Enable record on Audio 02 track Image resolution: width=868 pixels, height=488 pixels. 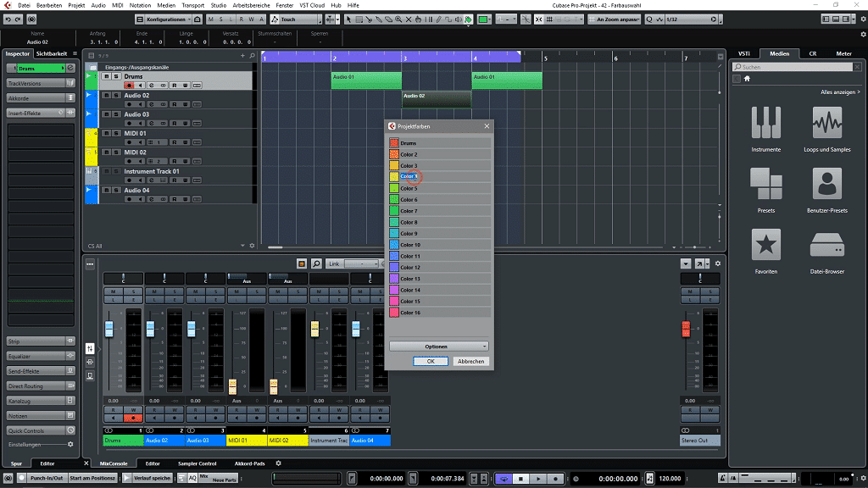[129, 104]
